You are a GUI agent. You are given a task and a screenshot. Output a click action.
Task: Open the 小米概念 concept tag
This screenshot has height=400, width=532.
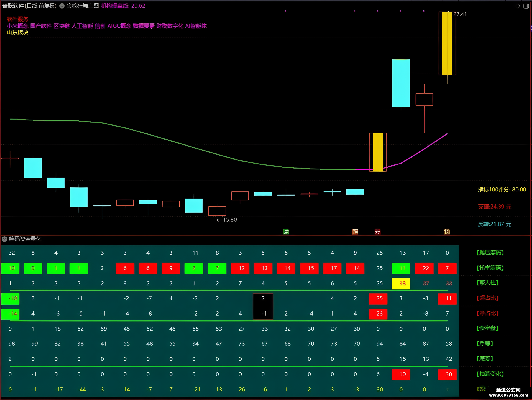pos(17,26)
